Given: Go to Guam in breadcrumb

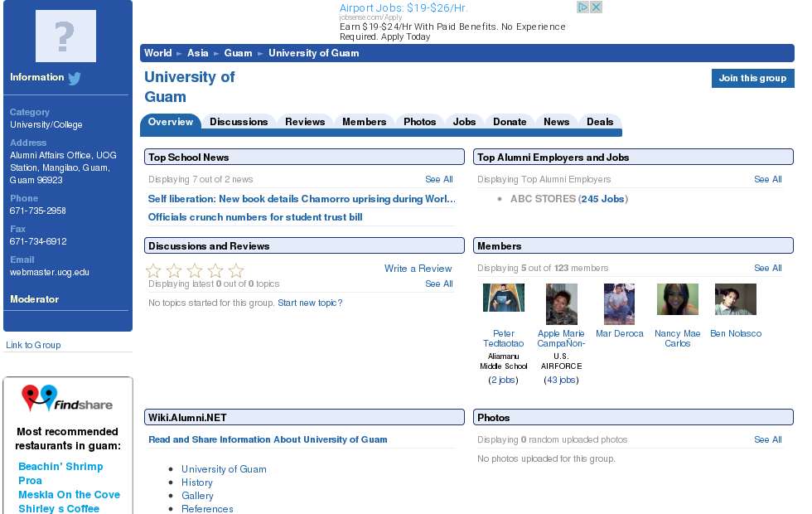Looking at the screenshot, I should coord(238,53).
